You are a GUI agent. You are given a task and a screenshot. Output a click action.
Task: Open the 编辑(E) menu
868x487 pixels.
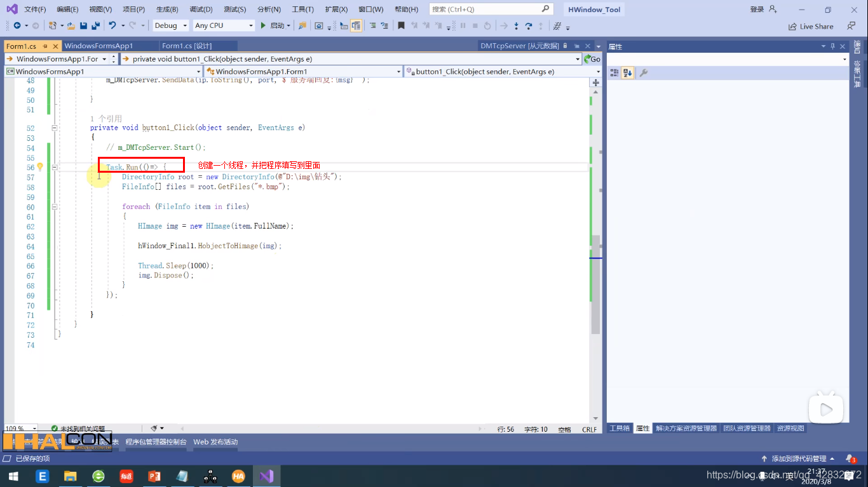pyautogui.click(x=67, y=10)
